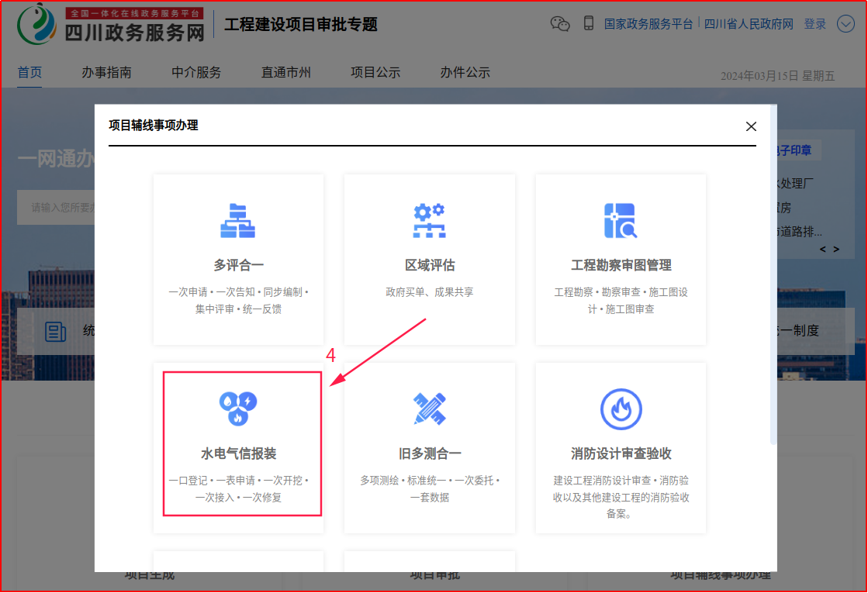Select the 办件公示 tab
868x593 pixels.
point(465,72)
